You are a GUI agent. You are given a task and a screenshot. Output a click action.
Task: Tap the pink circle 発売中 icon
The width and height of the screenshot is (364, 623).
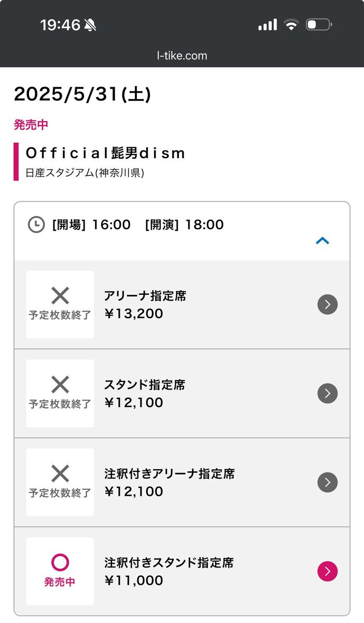tap(60, 562)
